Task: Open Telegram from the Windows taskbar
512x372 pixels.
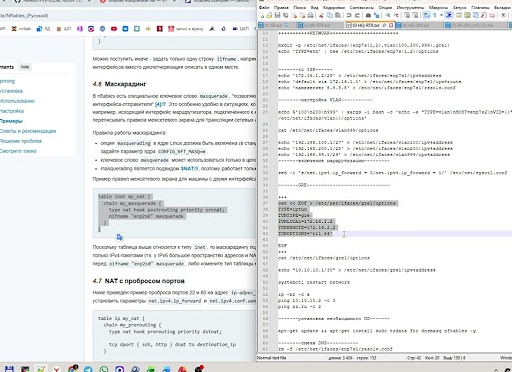Action: click(88, 369)
